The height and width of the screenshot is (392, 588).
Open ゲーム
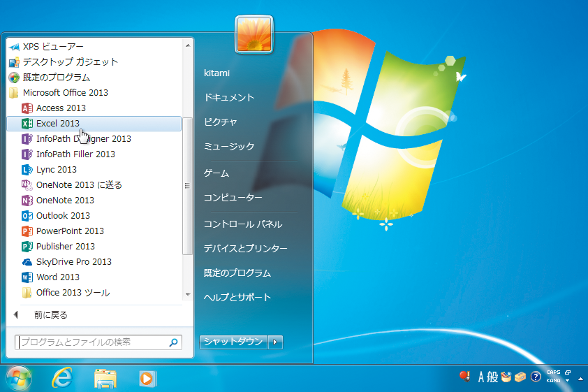coord(216,173)
